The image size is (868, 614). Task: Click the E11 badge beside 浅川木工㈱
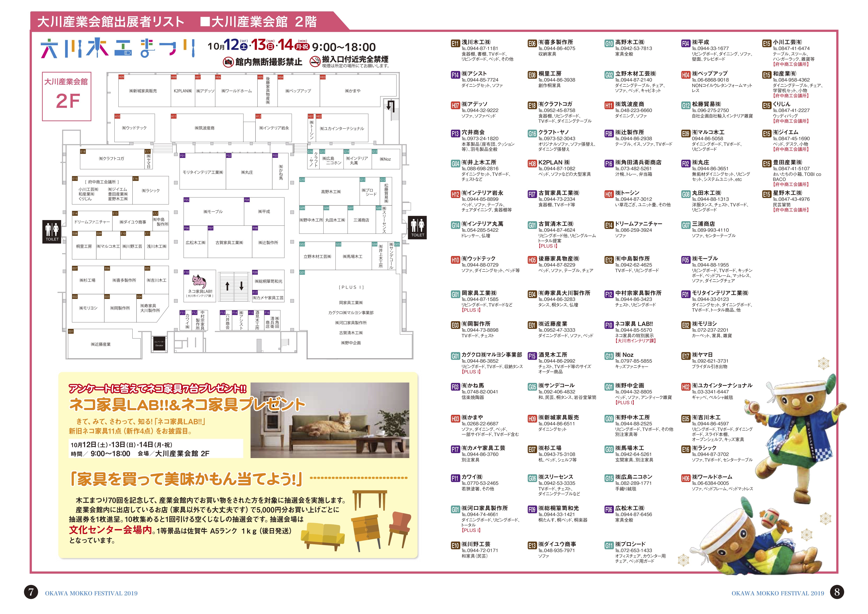(x=455, y=43)
